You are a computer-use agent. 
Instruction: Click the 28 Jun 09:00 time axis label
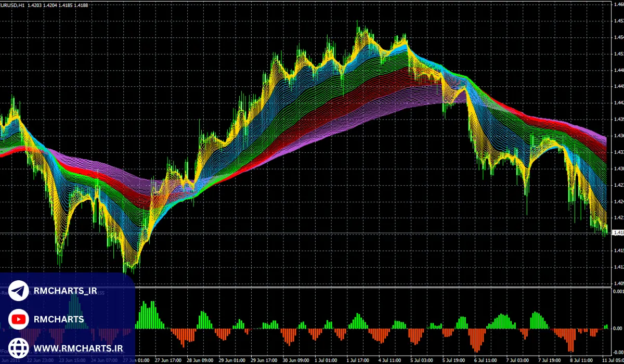[201, 360]
